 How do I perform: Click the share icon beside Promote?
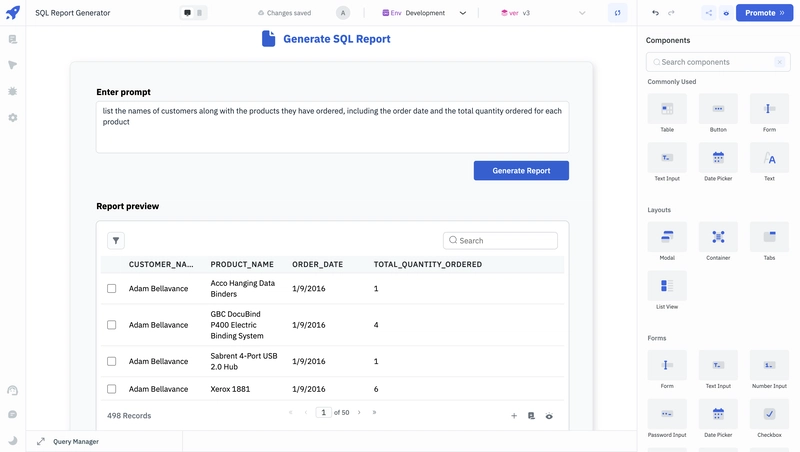(x=709, y=13)
